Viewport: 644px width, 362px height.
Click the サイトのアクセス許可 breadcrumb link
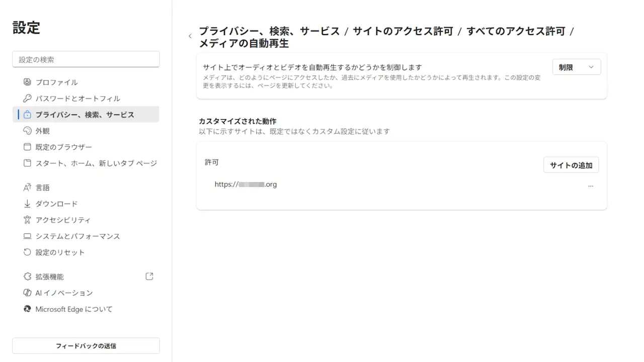[x=403, y=31]
